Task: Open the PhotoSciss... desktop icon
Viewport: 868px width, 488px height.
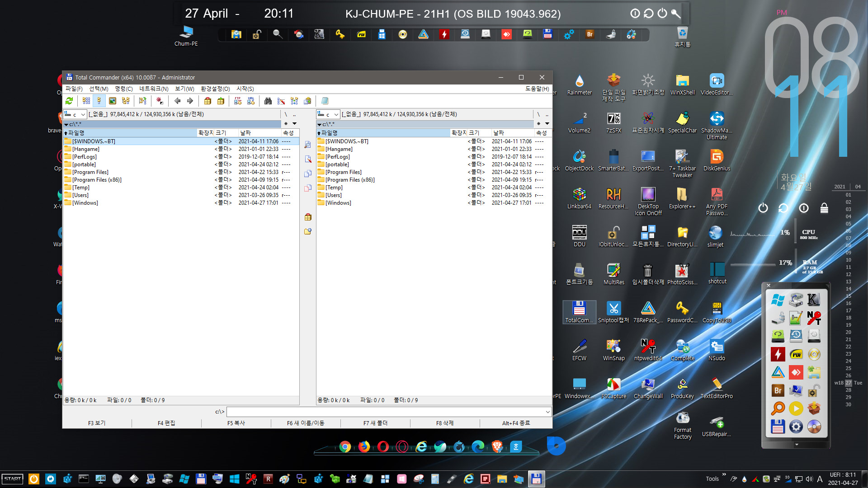Action: [x=682, y=274]
